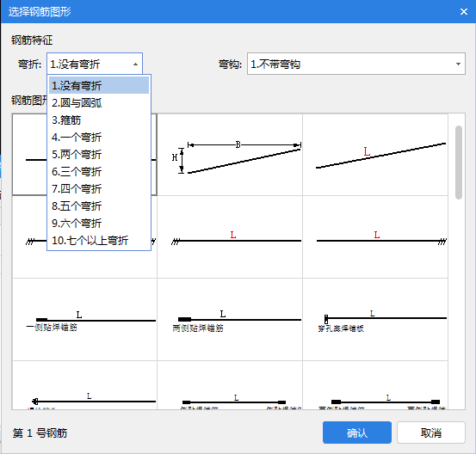Select the rebar shape with H and B dimensions

(x=230, y=155)
